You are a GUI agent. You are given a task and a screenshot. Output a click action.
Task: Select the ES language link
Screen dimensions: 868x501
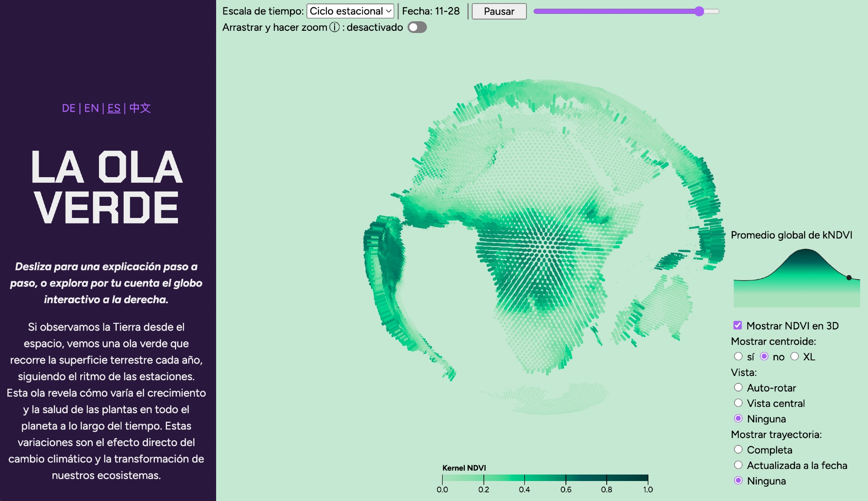pos(114,108)
